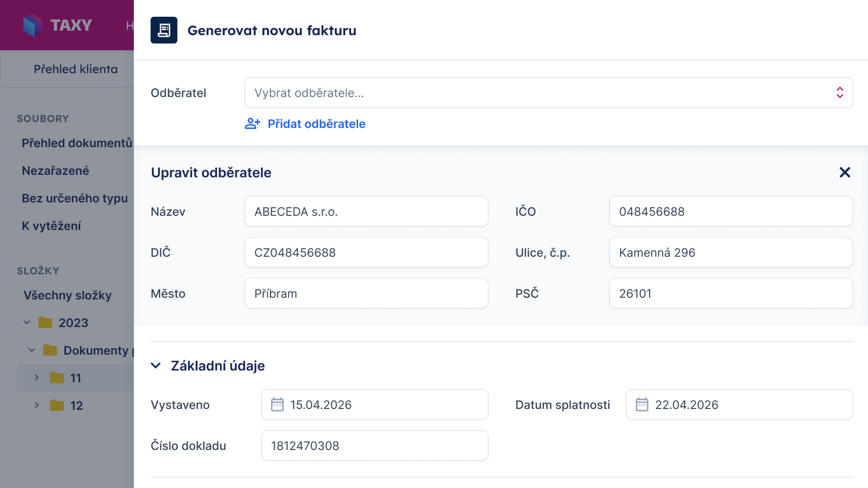The width and height of the screenshot is (868, 488).
Task: Click the add-person icon next to Přidat odběratele
Action: pyautogui.click(x=253, y=124)
